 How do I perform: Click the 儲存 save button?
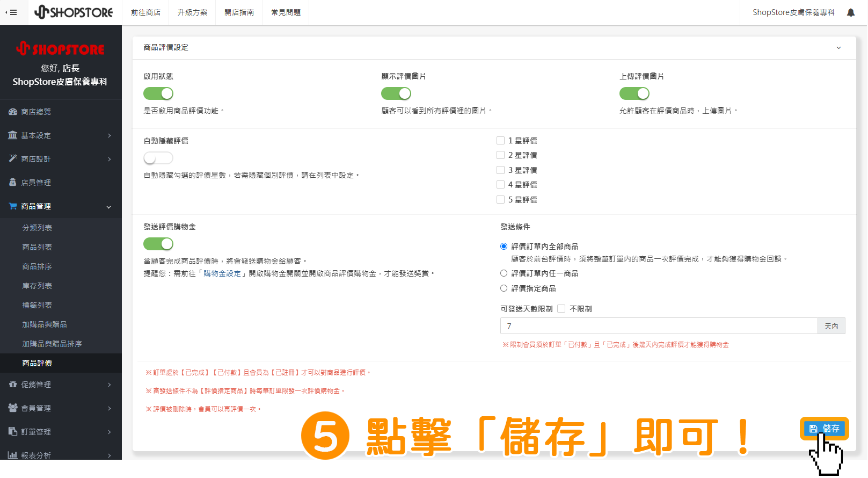(x=824, y=429)
